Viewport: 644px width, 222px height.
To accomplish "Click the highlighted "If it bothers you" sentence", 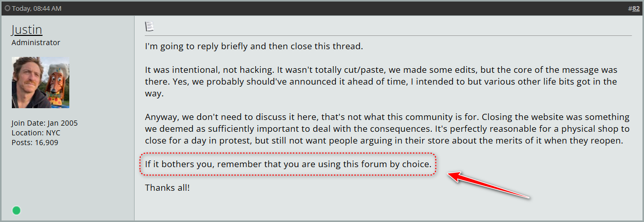I will tap(288, 165).
